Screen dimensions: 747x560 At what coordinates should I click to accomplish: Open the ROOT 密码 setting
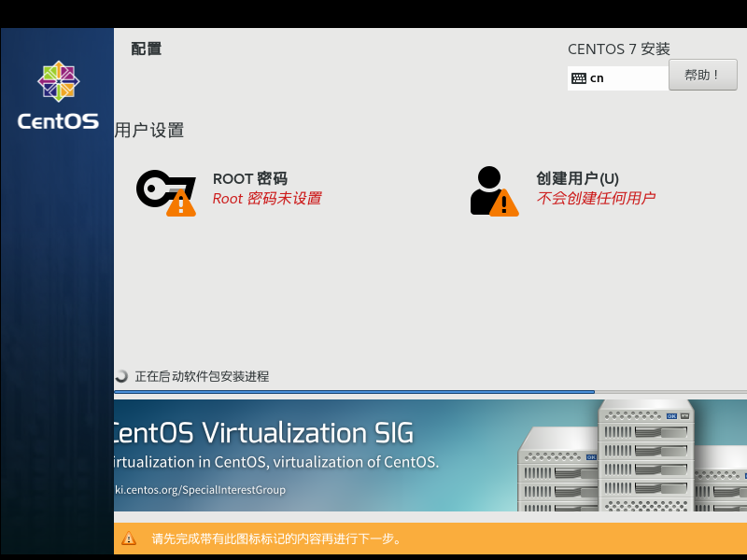[249, 178]
